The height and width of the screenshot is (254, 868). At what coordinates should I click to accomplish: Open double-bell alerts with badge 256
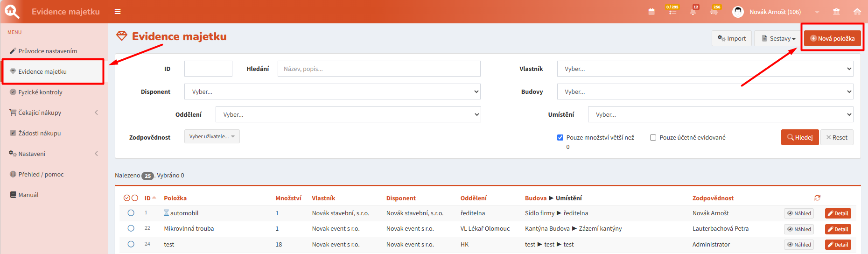(x=714, y=11)
